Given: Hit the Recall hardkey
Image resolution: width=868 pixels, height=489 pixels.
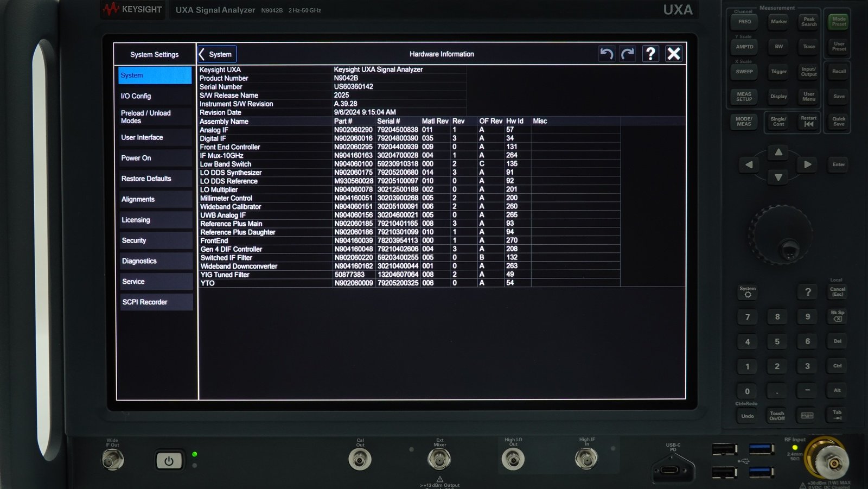Looking at the screenshot, I should coord(839,72).
